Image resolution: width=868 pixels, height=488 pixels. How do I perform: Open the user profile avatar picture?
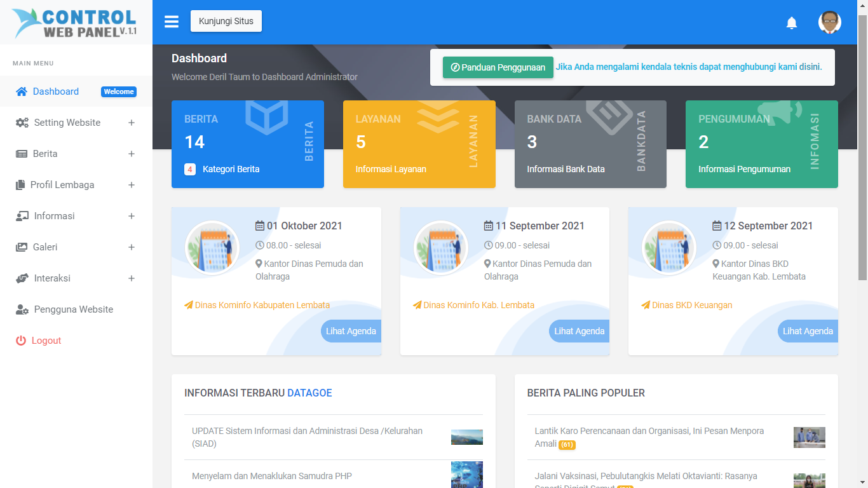pyautogui.click(x=829, y=22)
